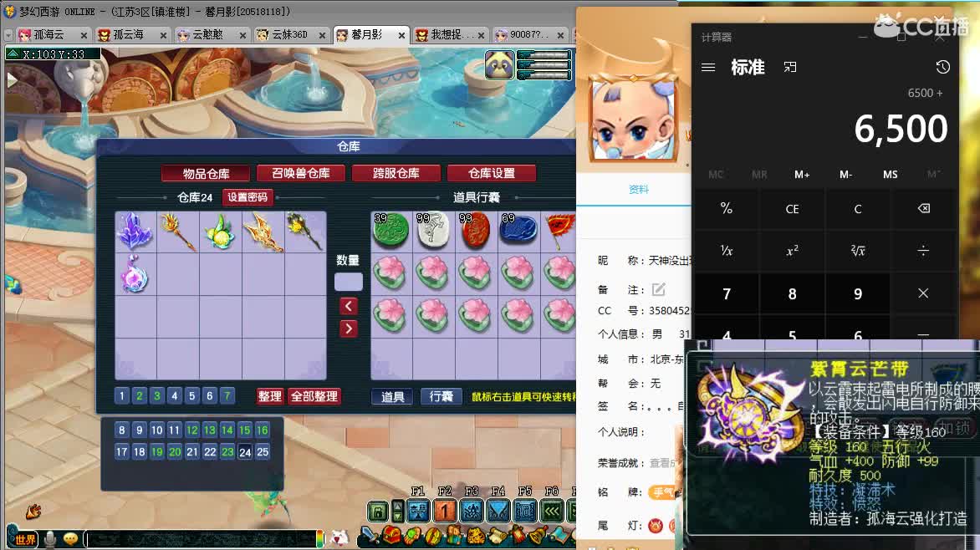Activate the F2 shortcut slot
This screenshot has width=980, height=550.
click(444, 512)
